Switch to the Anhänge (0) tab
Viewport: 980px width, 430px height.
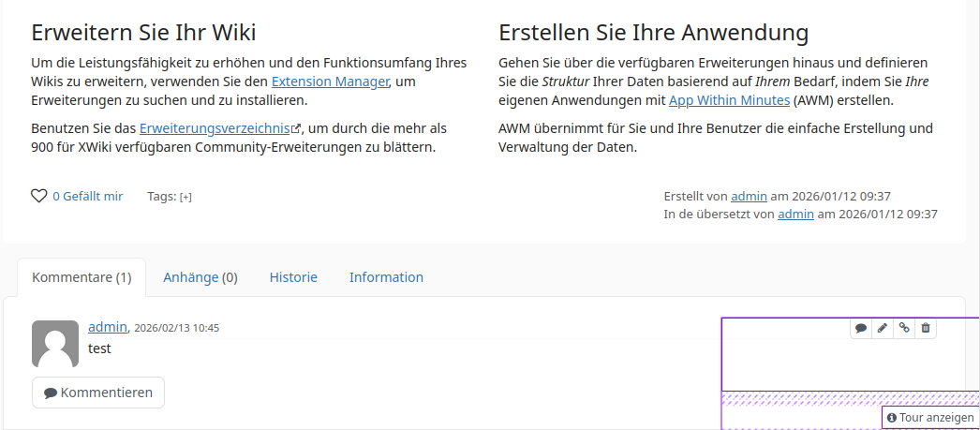pyautogui.click(x=200, y=277)
